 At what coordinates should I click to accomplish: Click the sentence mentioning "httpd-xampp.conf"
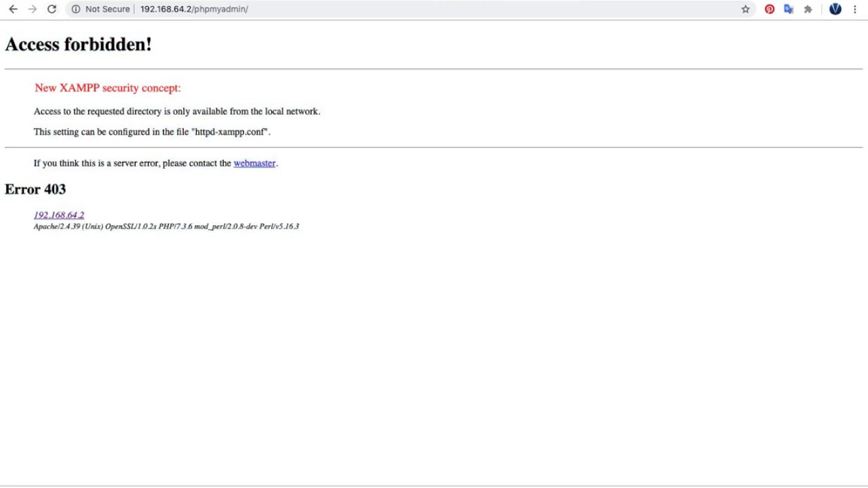click(x=152, y=132)
